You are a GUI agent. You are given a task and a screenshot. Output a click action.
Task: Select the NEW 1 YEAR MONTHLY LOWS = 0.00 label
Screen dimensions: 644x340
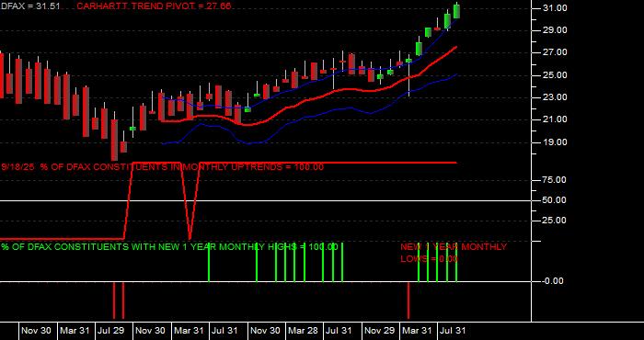pyautogui.click(x=454, y=253)
